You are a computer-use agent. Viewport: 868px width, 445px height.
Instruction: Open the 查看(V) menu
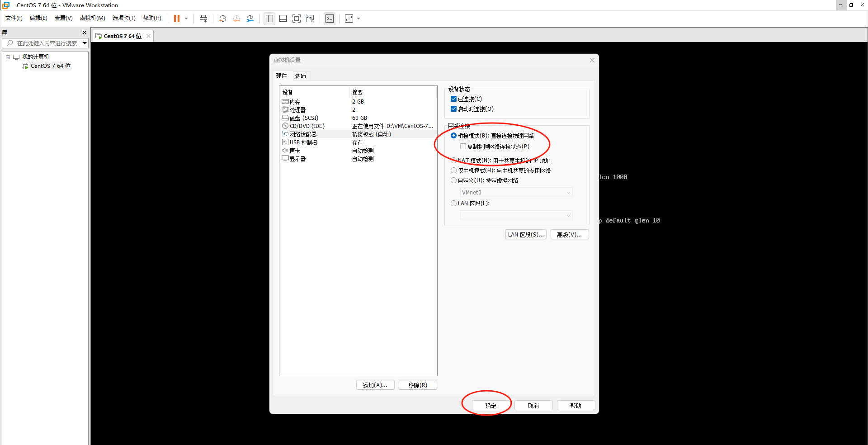coord(64,18)
